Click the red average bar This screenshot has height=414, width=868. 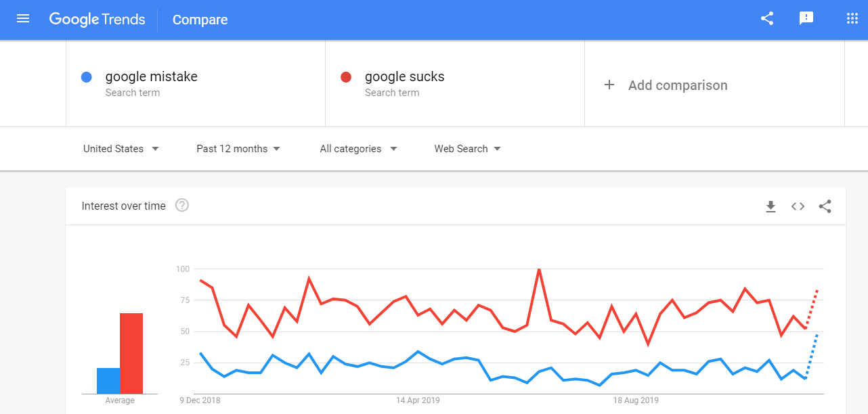(x=131, y=353)
